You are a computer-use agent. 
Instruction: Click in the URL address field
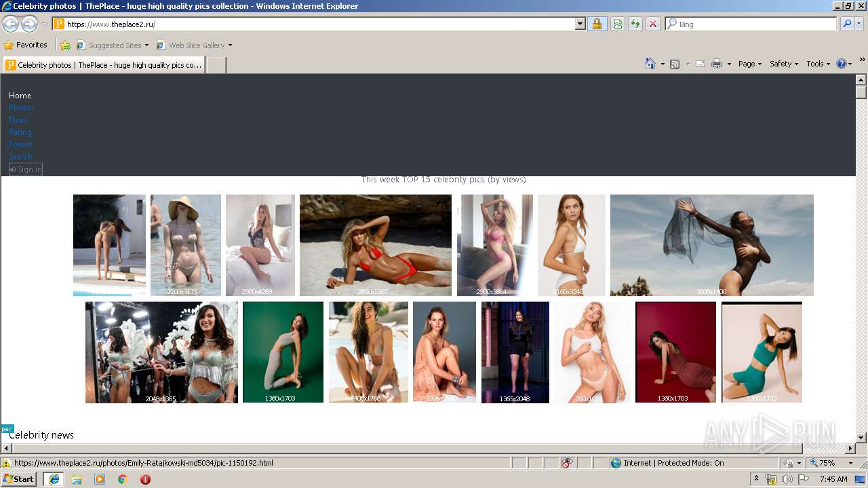319,24
